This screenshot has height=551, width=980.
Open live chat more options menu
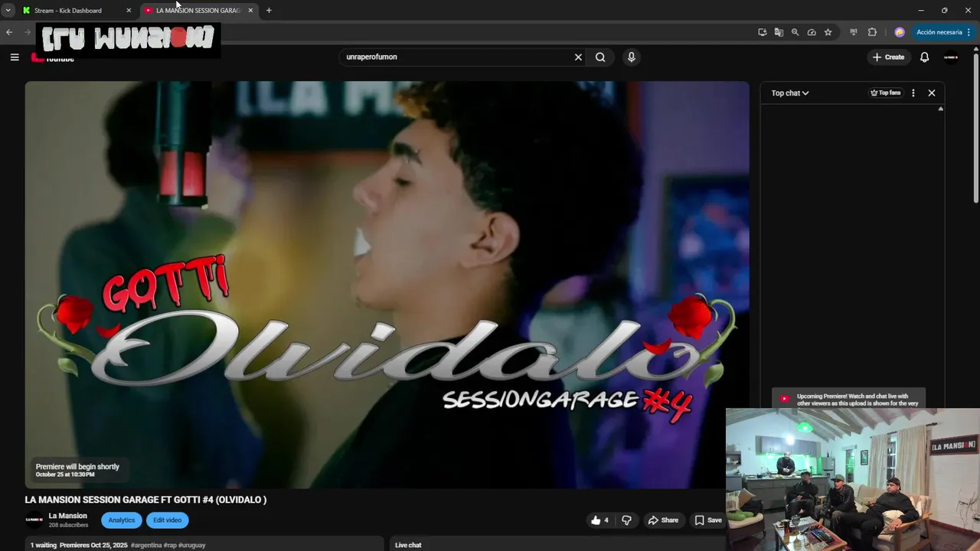click(x=913, y=93)
